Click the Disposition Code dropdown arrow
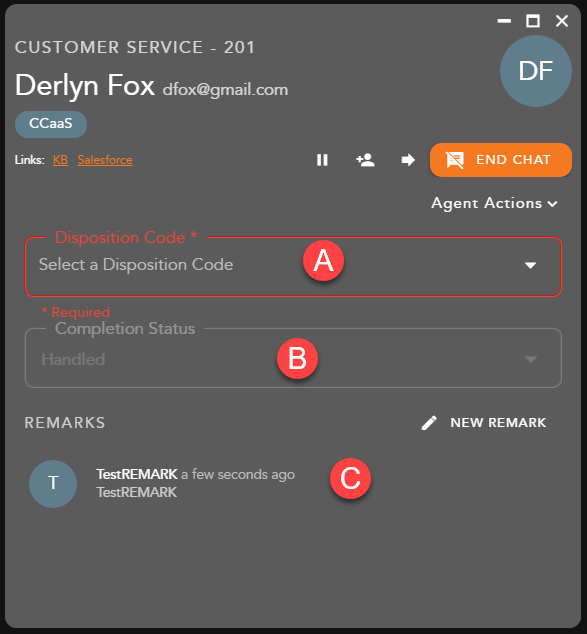This screenshot has height=634, width=587. coord(530,265)
